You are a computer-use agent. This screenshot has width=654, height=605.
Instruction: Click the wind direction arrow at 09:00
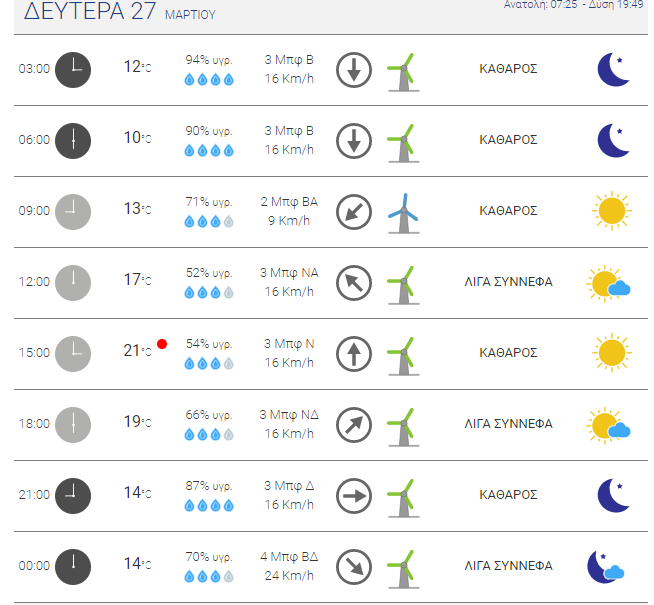click(354, 212)
